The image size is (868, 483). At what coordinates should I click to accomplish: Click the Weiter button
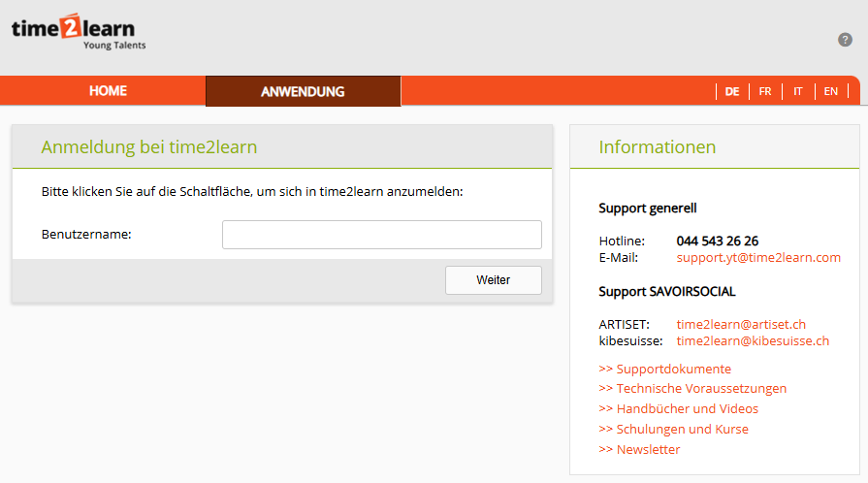tap(494, 280)
